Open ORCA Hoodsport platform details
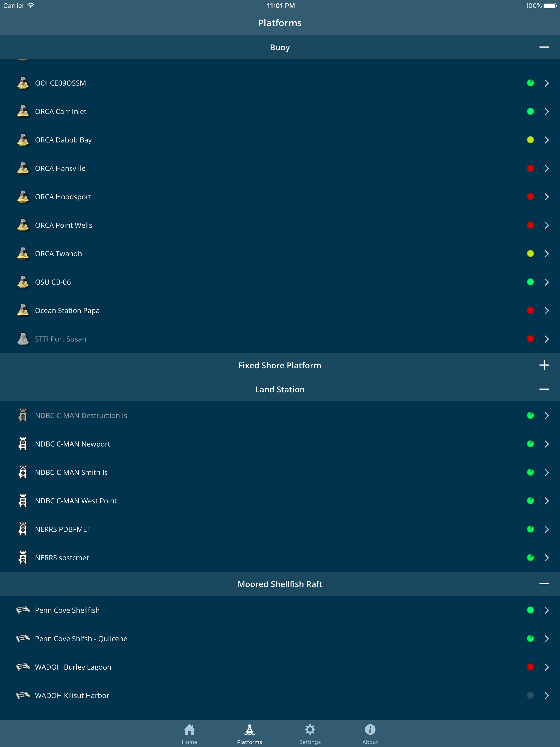This screenshot has height=747, width=560. 547,197
